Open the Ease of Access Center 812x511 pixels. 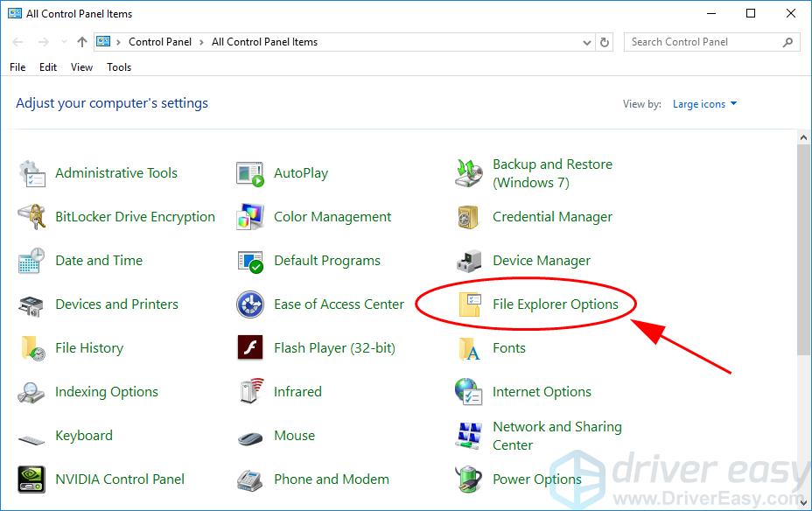click(x=339, y=304)
